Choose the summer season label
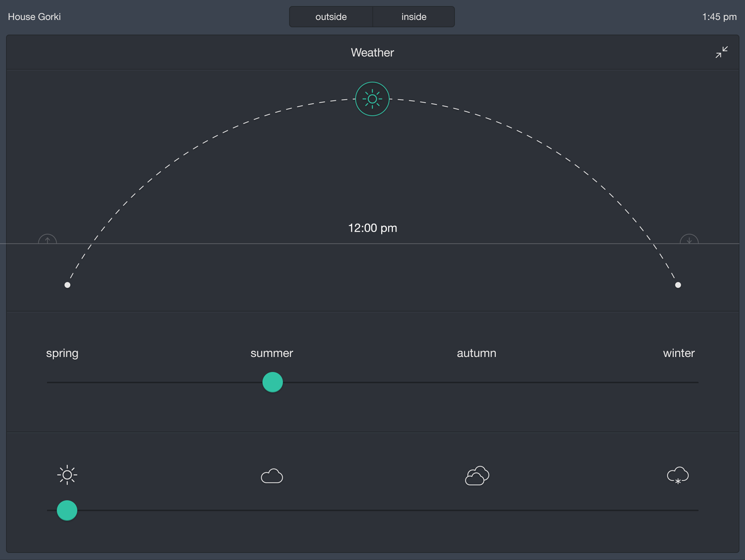 tap(272, 353)
